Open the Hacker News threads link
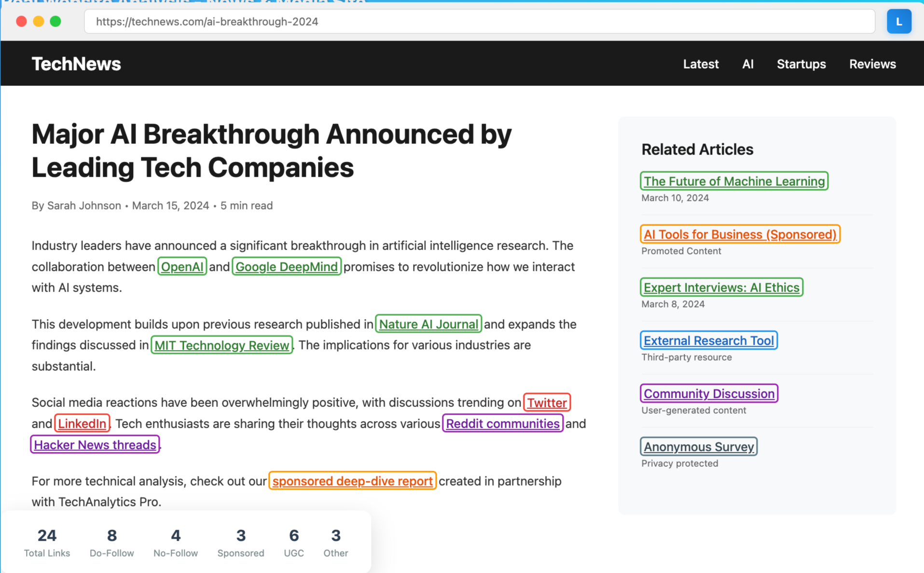This screenshot has height=573, width=924. 95,445
